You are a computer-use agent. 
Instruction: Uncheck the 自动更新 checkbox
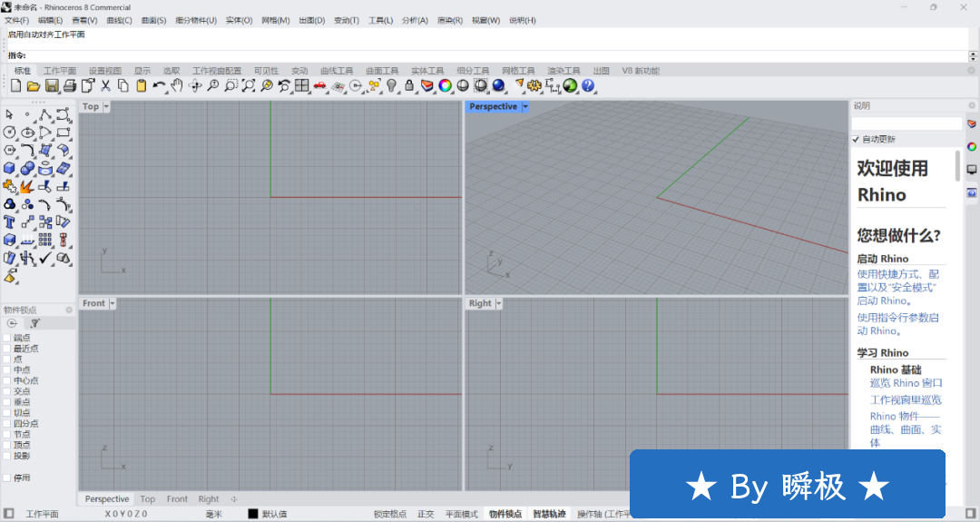pyautogui.click(x=856, y=139)
